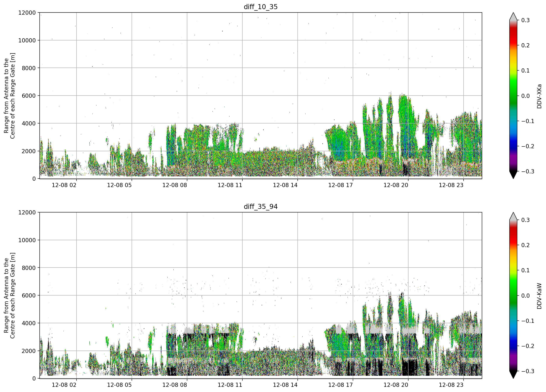Click the 12-08 20 tick in bottom plot
This screenshot has width=546, height=392.
[396, 385]
